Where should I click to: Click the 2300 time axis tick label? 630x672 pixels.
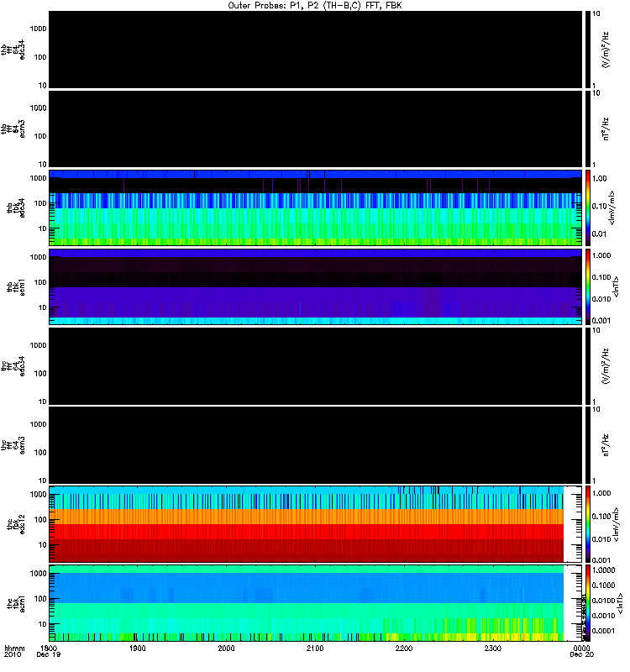493,648
